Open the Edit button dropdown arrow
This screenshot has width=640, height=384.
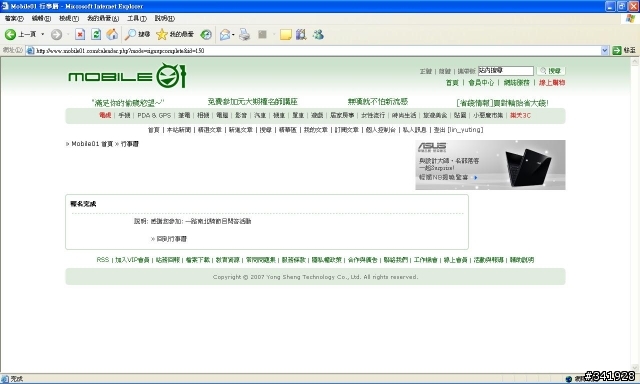coord(274,35)
